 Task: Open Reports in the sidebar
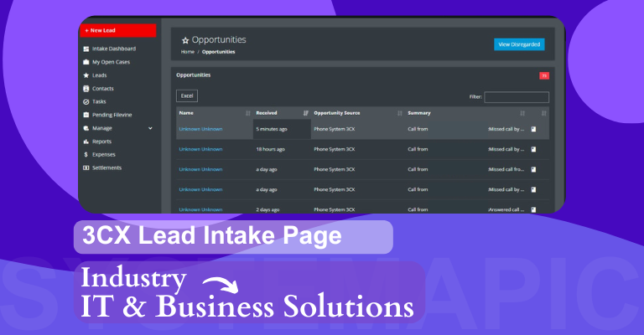tap(101, 142)
